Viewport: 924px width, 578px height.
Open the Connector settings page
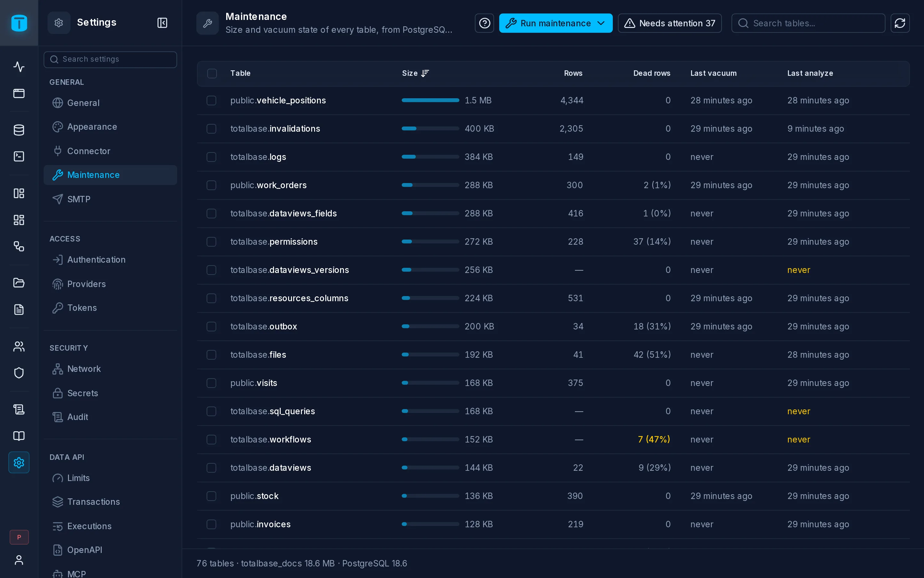pyautogui.click(x=110, y=151)
